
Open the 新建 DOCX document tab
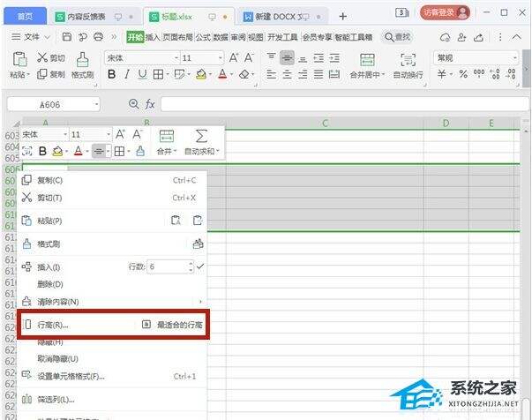coord(281,16)
